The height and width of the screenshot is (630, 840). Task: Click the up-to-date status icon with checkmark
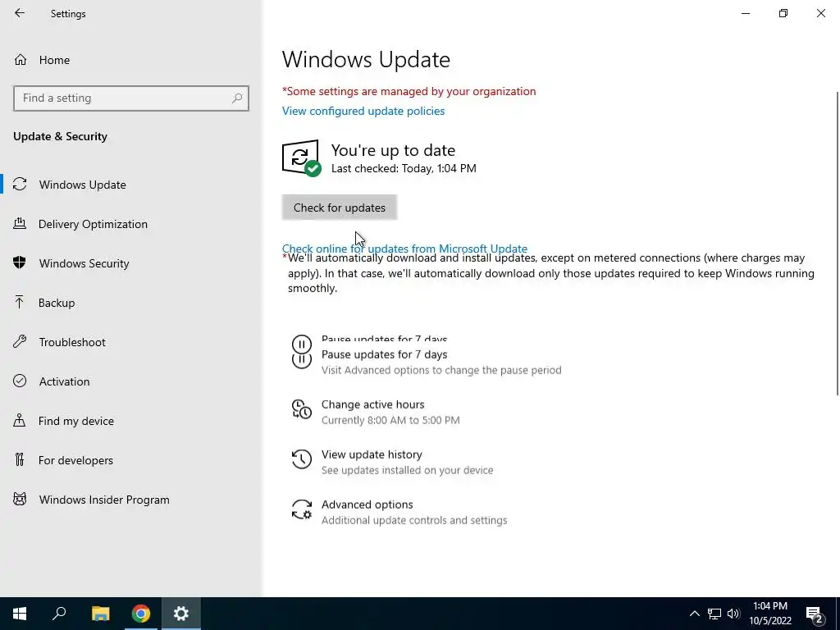tap(302, 158)
